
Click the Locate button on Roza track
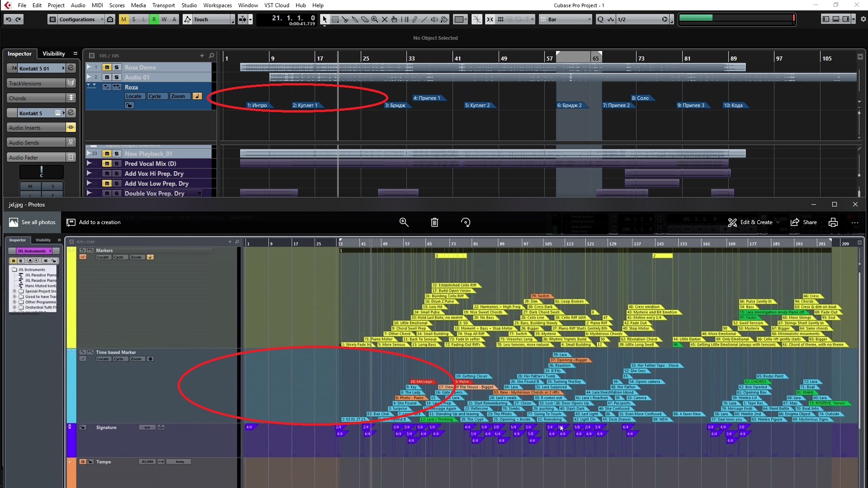pos(134,96)
